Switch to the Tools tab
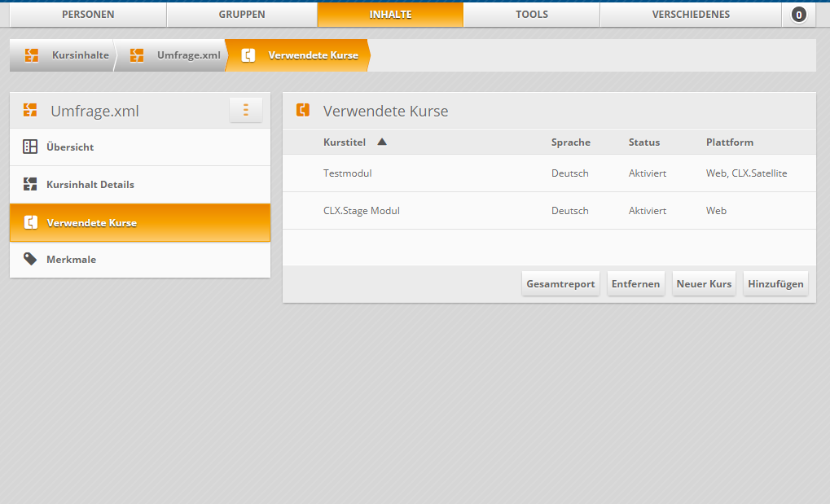The height and width of the screenshot is (504, 830). (x=531, y=15)
